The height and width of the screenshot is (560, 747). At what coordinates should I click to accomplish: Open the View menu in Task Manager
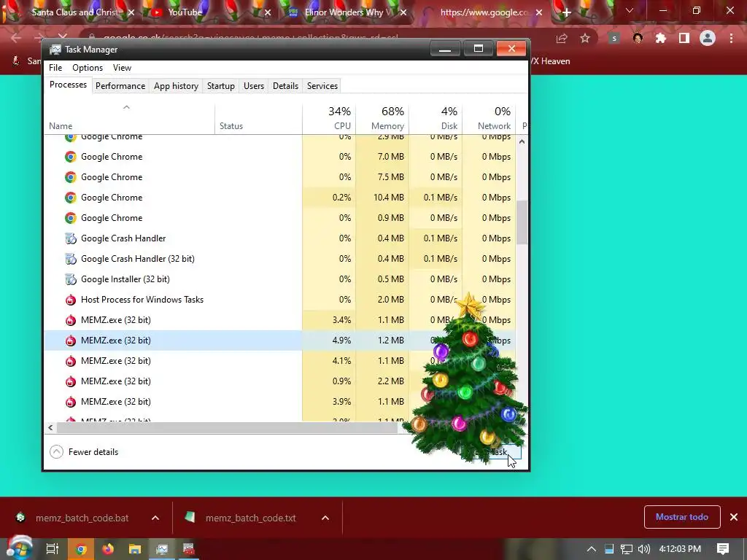[122, 68]
